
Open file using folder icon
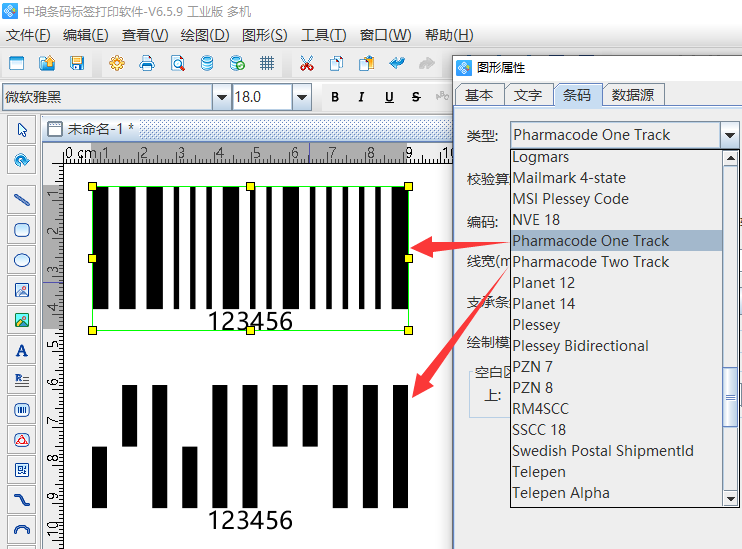coord(47,63)
